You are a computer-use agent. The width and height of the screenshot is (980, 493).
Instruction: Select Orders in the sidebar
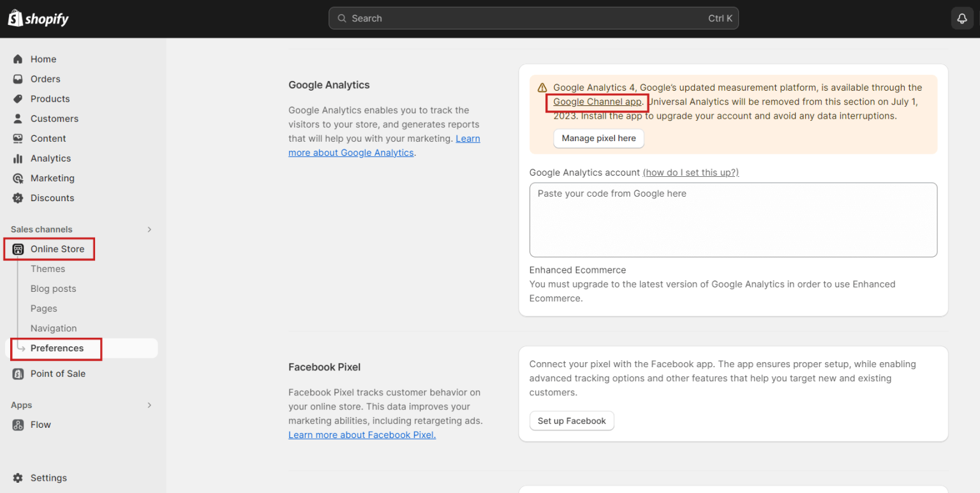coord(45,79)
